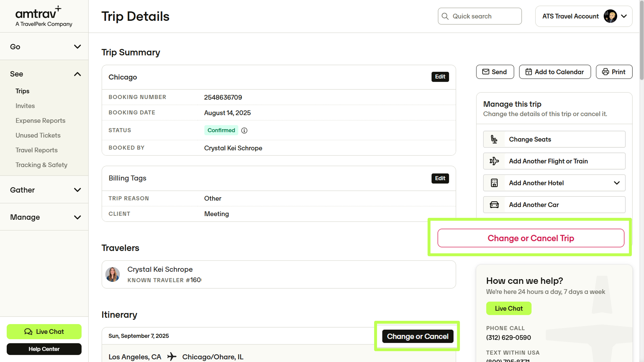Viewport: 644px width, 362px height.
Task: Click Crystal Kei Schrope's traveler photo
Action: point(113,274)
